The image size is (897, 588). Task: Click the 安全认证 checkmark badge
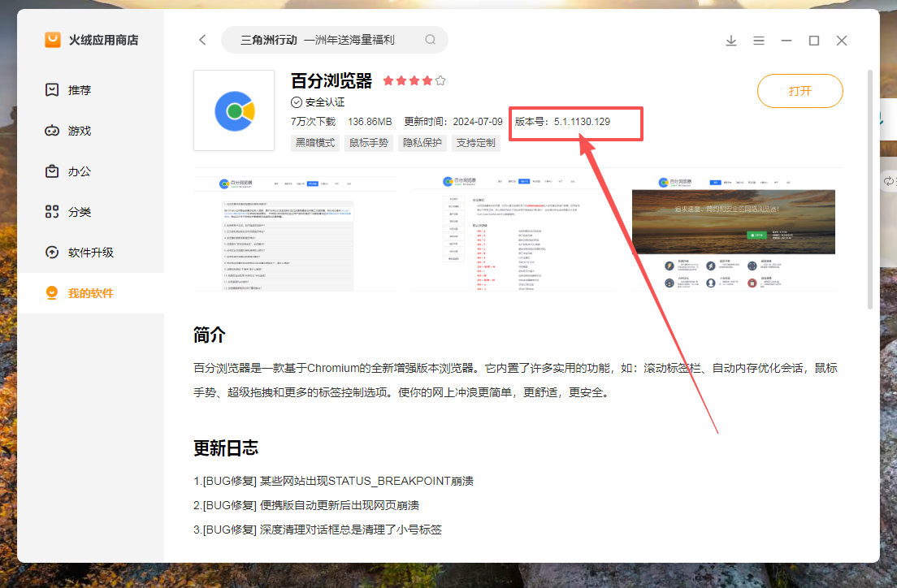click(x=297, y=102)
